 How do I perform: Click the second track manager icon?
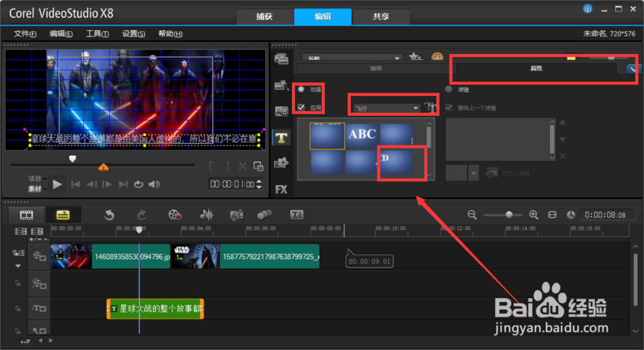coord(37,232)
